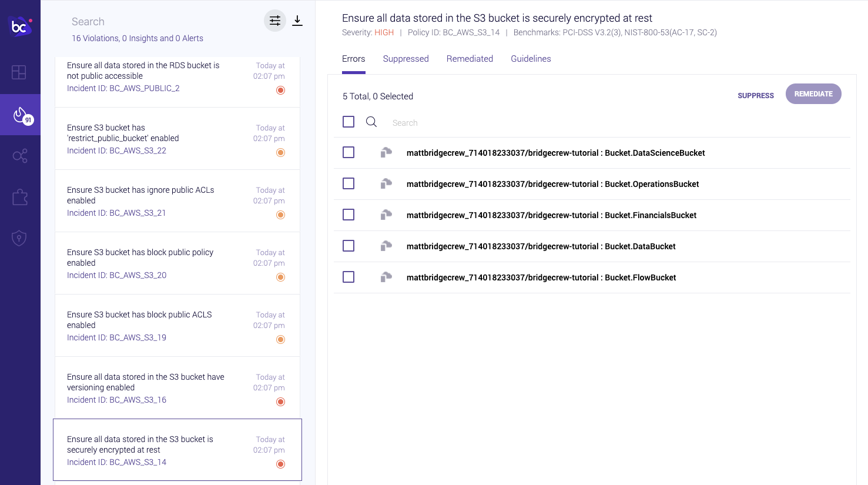The image size is (868, 485).
Task: Click resource icon for Bucket.FlowBucket
Action: tap(386, 277)
